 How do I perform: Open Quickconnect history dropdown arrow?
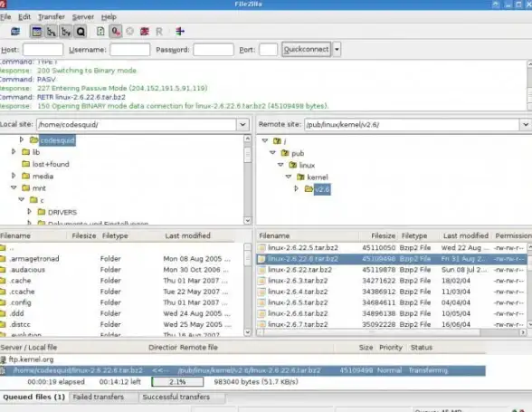[x=337, y=50]
